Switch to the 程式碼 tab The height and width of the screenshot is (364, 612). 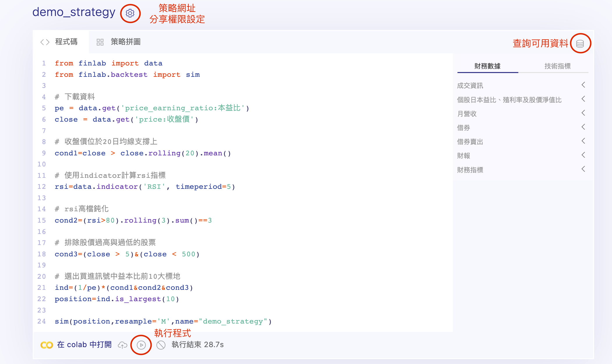[66, 42]
